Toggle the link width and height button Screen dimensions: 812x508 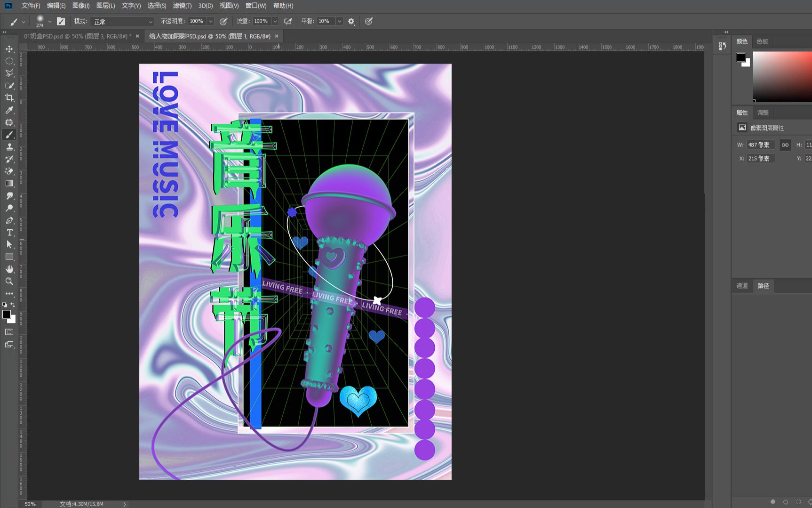785,145
